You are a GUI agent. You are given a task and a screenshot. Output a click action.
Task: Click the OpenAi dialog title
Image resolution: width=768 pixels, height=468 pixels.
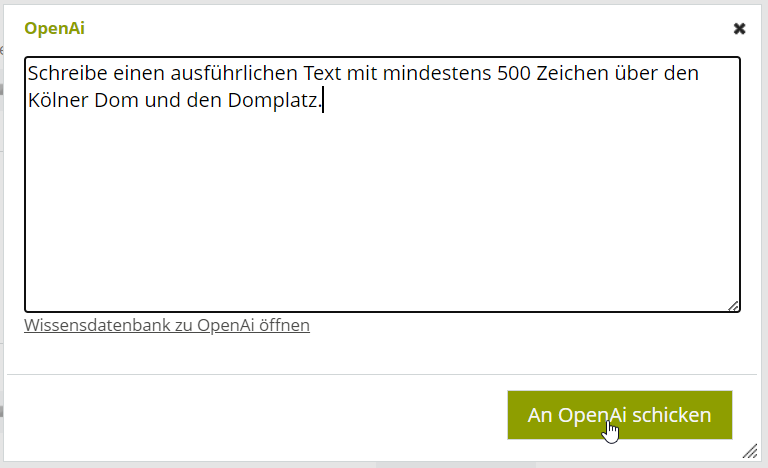pyautogui.click(x=54, y=28)
